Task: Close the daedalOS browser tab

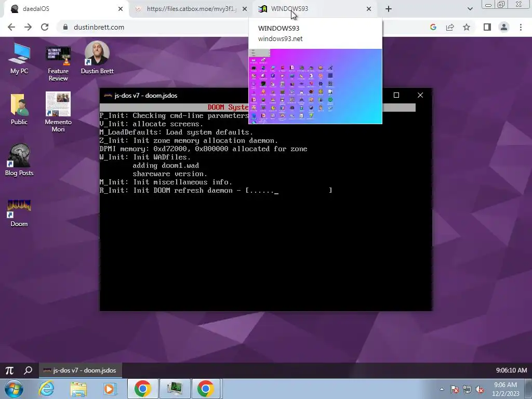Action: [x=120, y=9]
